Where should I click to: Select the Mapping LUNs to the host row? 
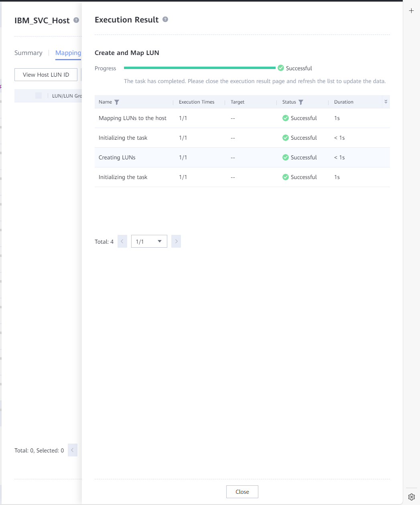pyautogui.click(x=132, y=118)
